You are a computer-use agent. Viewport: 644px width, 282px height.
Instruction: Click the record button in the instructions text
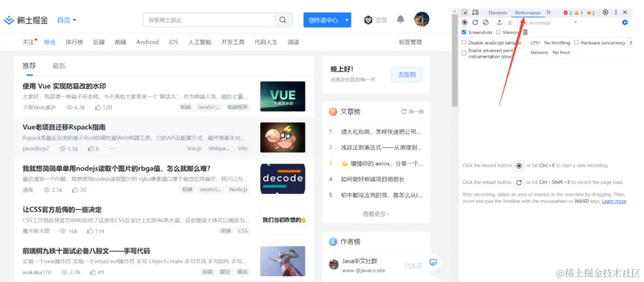coord(520,166)
